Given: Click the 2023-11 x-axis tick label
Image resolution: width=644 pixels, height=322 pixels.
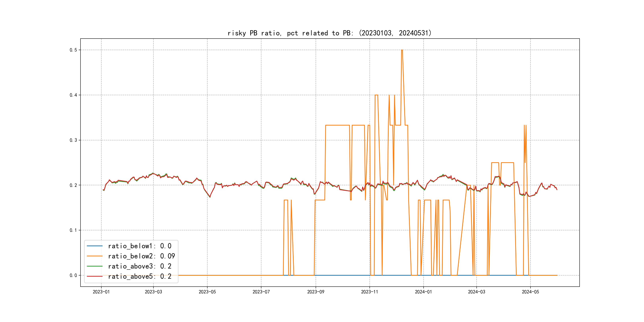Looking at the screenshot, I should 370,292.
